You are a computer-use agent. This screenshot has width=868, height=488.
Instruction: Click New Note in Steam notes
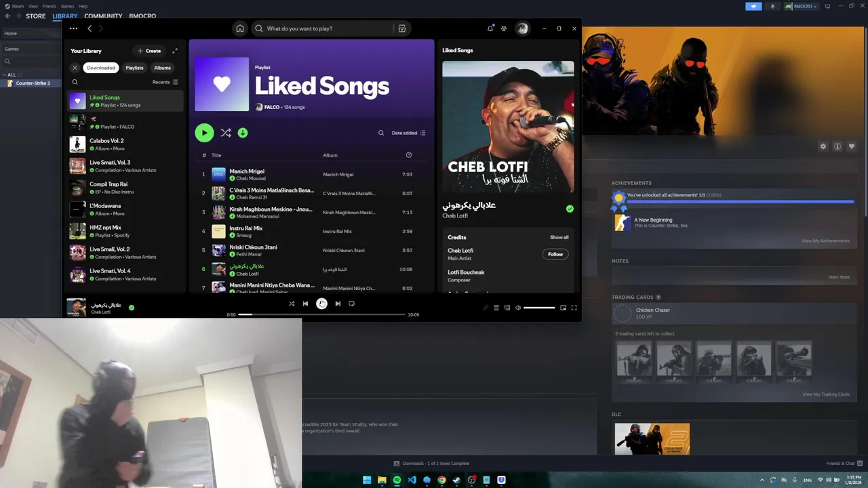click(839, 277)
